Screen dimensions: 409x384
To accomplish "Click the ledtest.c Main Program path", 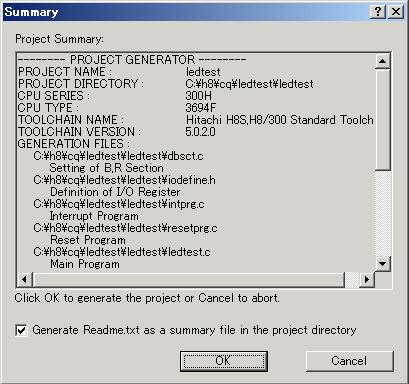I will tap(122, 252).
